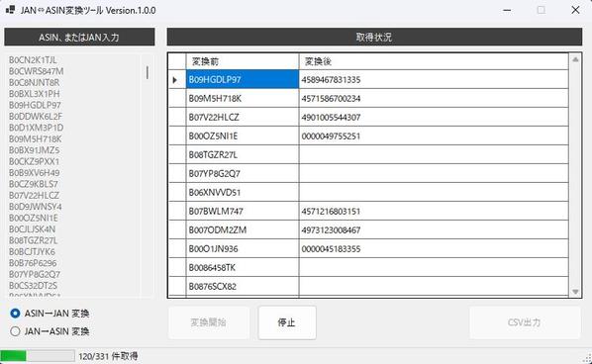Click the green progress bar in the status bar
Screen dimensions: 592x364
pyautogui.click(x=38, y=356)
